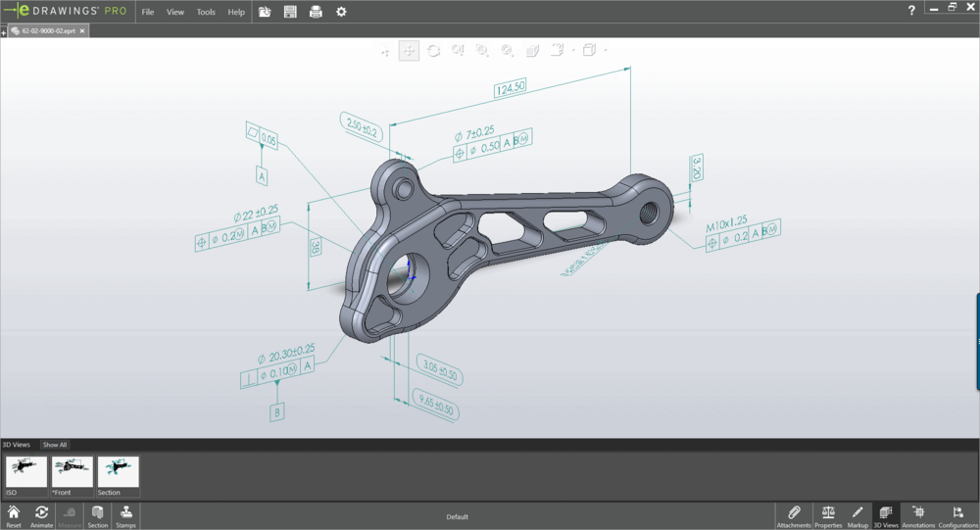This screenshot has width=980, height=530.
Task: Open the Section tool
Action: 97,516
